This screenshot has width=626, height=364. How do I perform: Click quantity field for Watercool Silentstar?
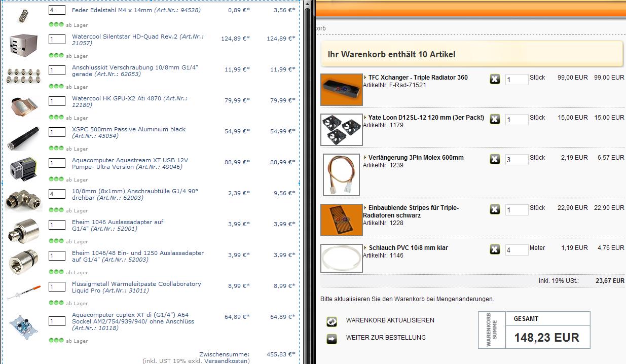click(57, 39)
